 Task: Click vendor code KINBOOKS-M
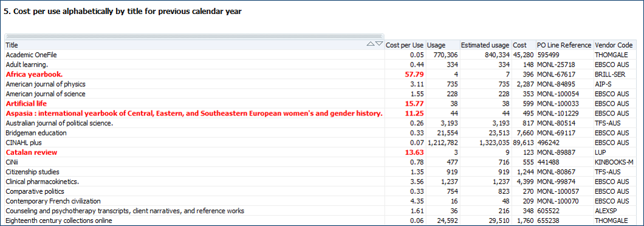coord(614,162)
